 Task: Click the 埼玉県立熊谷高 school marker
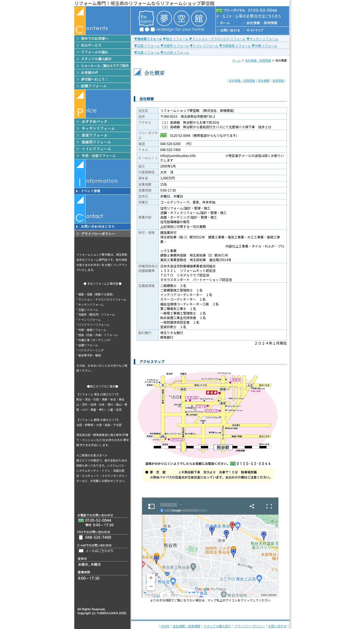pyautogui.click(x=193, y=566)
